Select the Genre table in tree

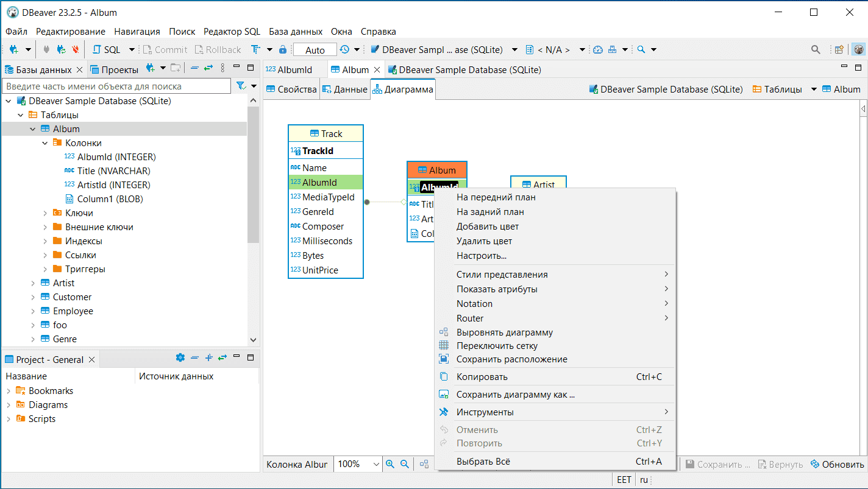(x=65, y=339)
